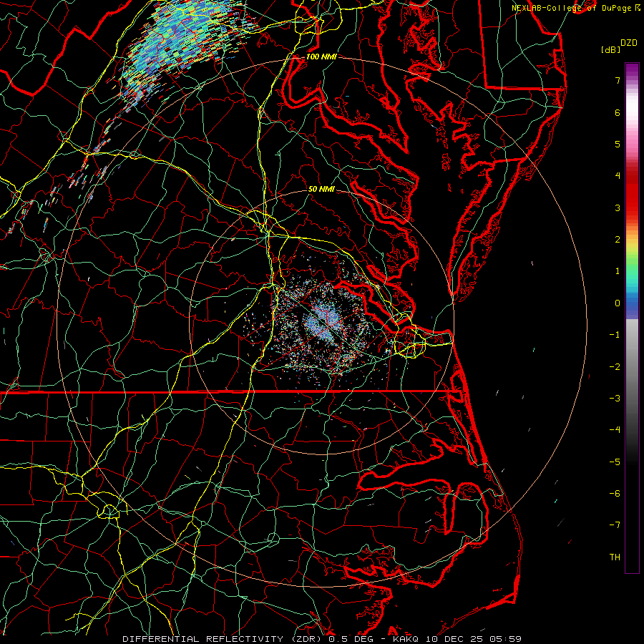Click the DZD color scale title
Viewport: 644px width, 644px height.
(629, 43)
